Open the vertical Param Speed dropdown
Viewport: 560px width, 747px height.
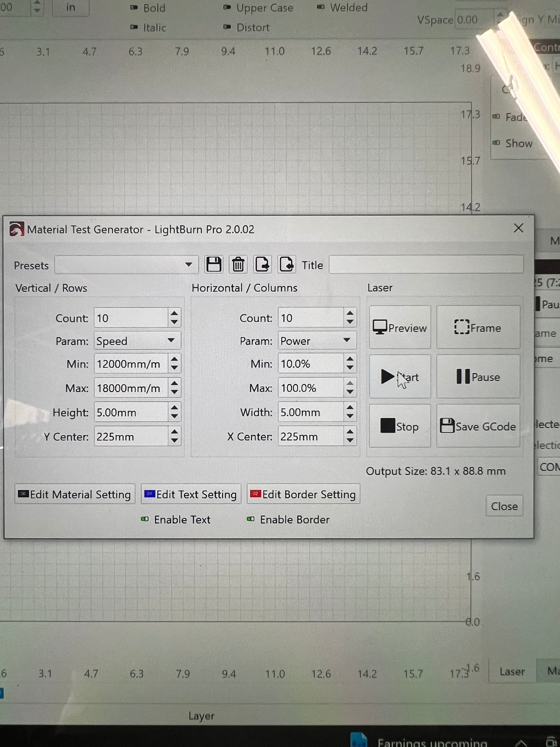pyautogui.click(x=137, y=341)
